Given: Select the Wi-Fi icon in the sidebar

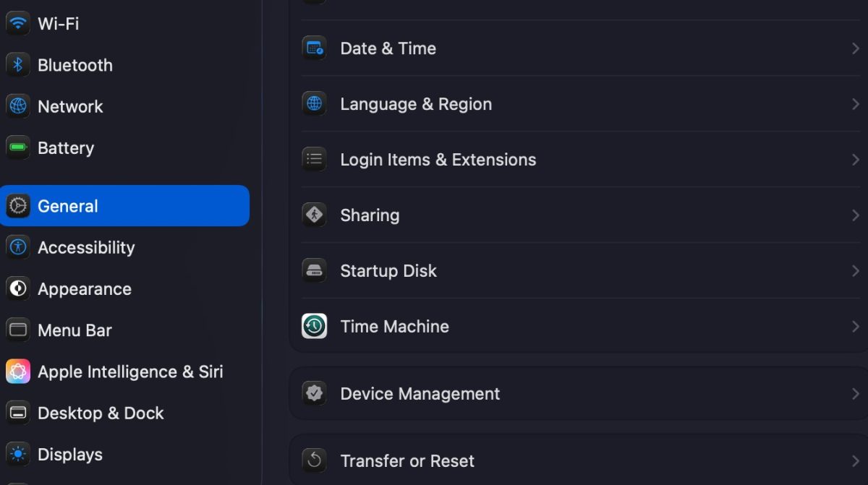Looking at the screenshot, I should click(x=17, y=22).
